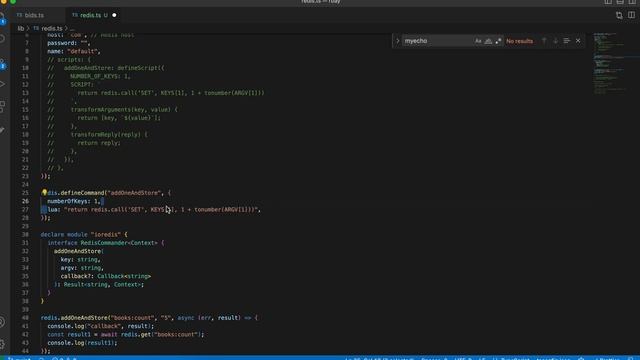Open the Manage gear icon in activity bar

point(2,343)
